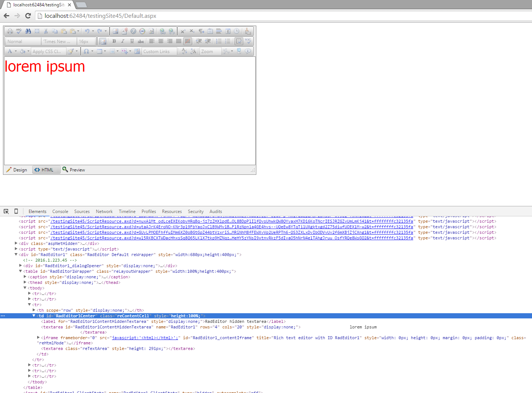532x393 pixels.
Task: Insert a hyperlink with the link icon
Action: coord(163,31)
